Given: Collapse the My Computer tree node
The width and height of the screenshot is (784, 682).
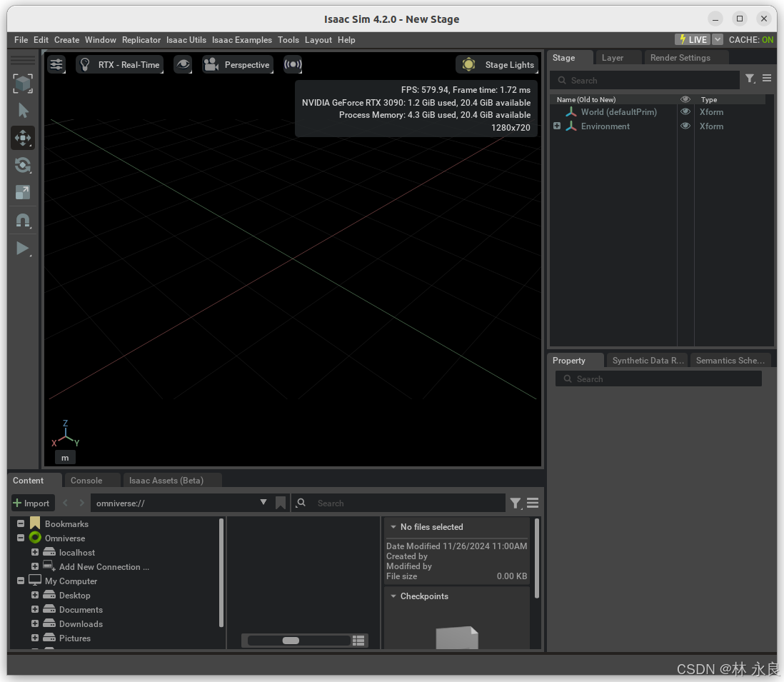Looking at the screenshot, I should pos(21,581).
